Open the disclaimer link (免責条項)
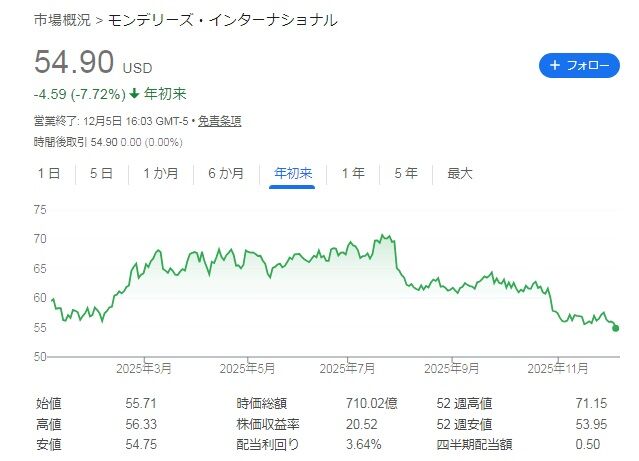The image size is (639, 461). click(x=218, y=121)
